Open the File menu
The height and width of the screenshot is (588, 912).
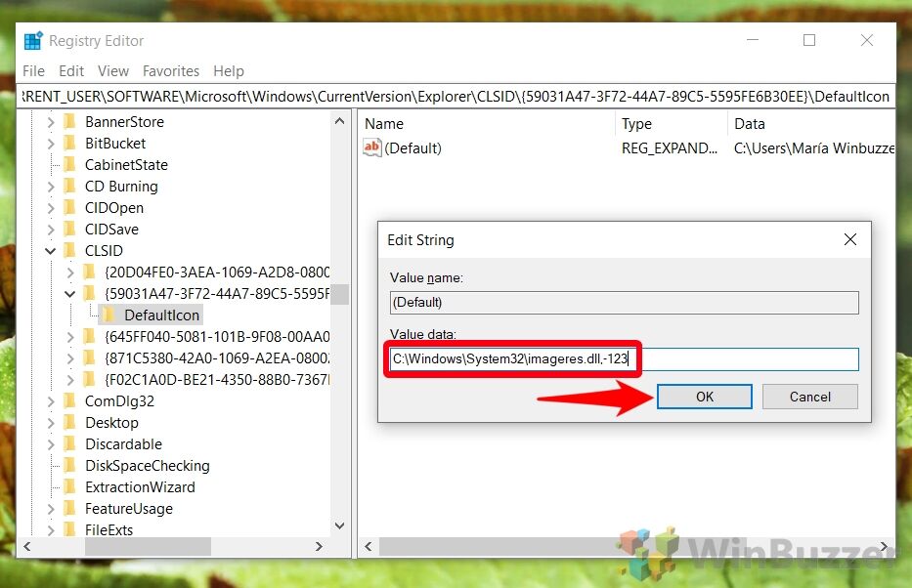coord(34,71)
